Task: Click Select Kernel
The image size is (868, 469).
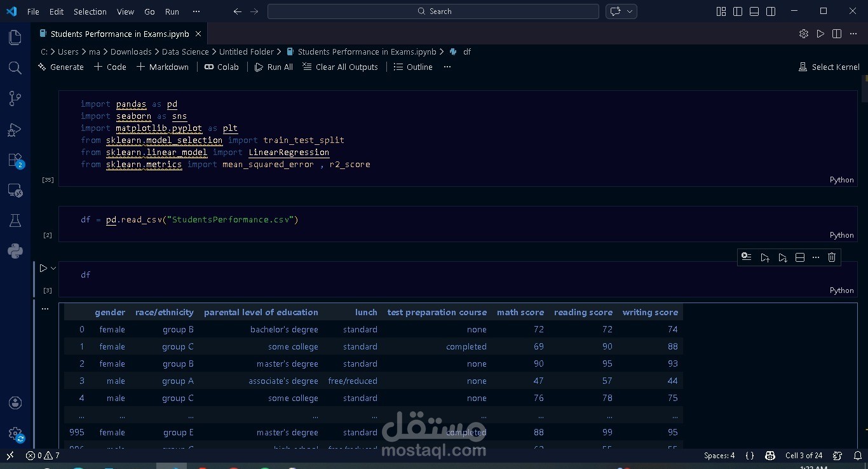Action: click(829, 67)
